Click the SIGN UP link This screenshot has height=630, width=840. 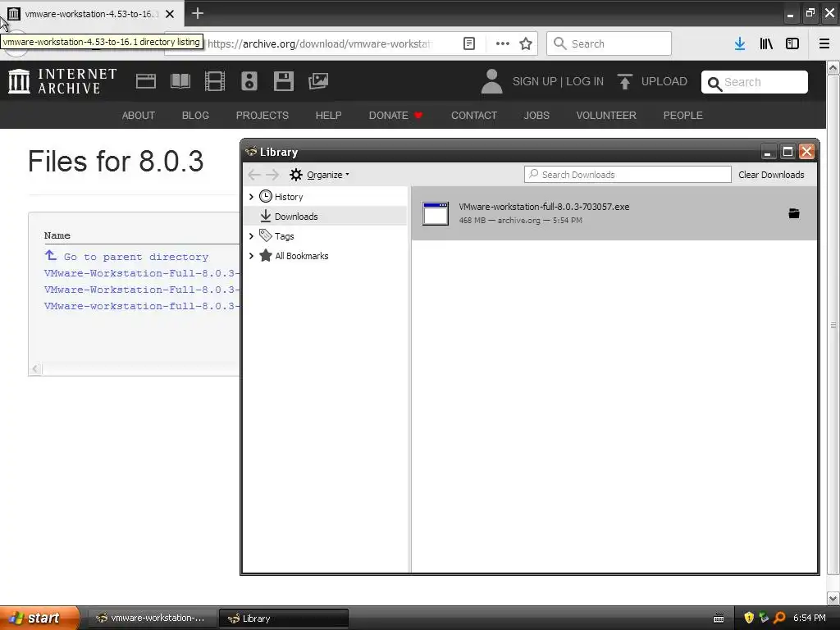(534, 81)
